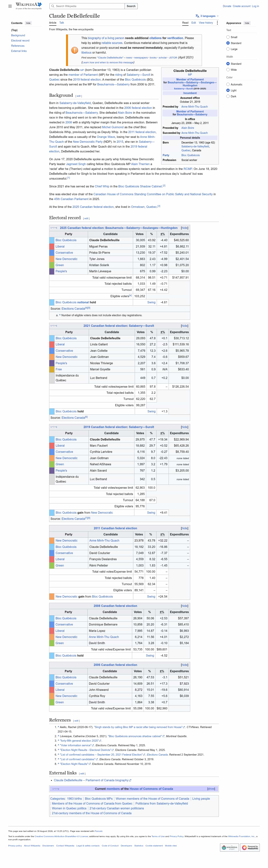This screenshot has height=868, width=268.
Task: Click Create account
Action: pyautogui.click(x=241, y=6)
